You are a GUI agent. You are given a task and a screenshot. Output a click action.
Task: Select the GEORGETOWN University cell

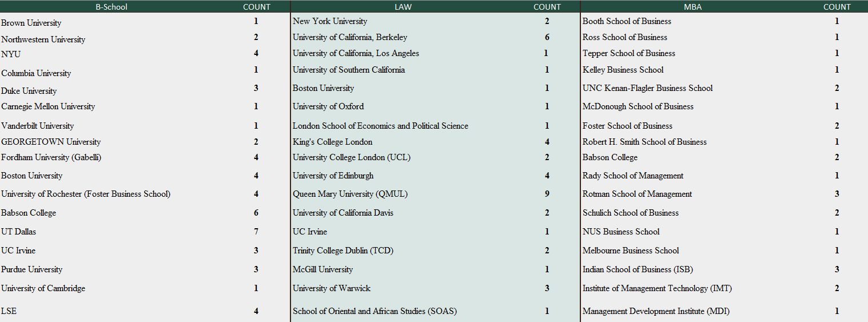pos(51,142)
